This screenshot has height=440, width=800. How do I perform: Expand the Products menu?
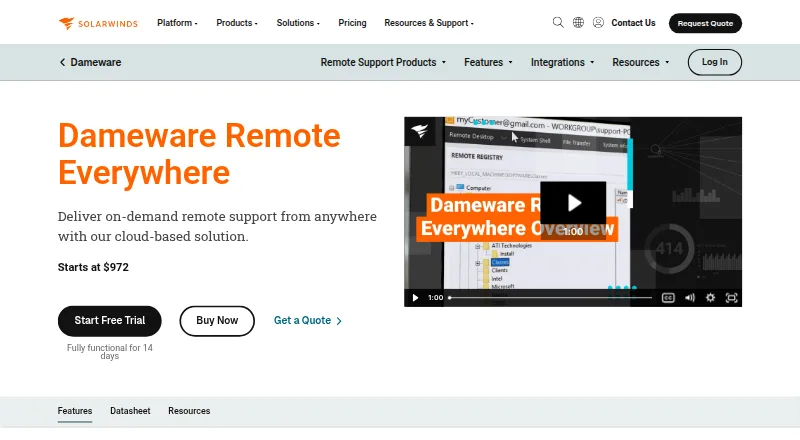pyautogui.click(x=237, y=23)
